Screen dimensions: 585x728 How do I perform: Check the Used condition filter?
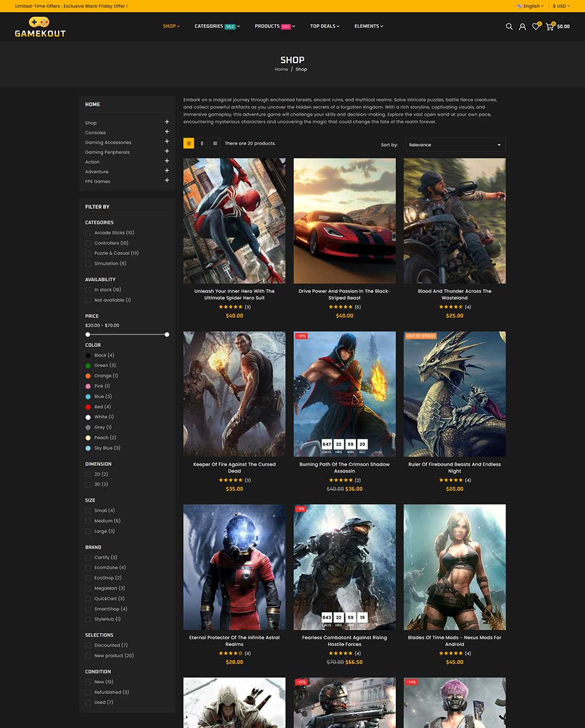[88, 703]
